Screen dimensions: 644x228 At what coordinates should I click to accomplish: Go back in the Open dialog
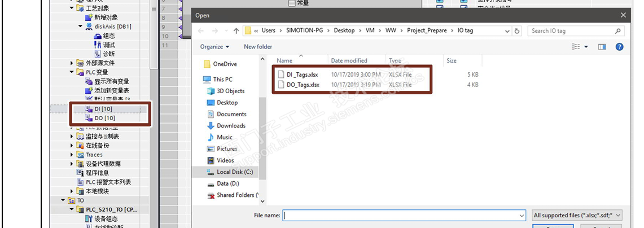click(200, 31)
